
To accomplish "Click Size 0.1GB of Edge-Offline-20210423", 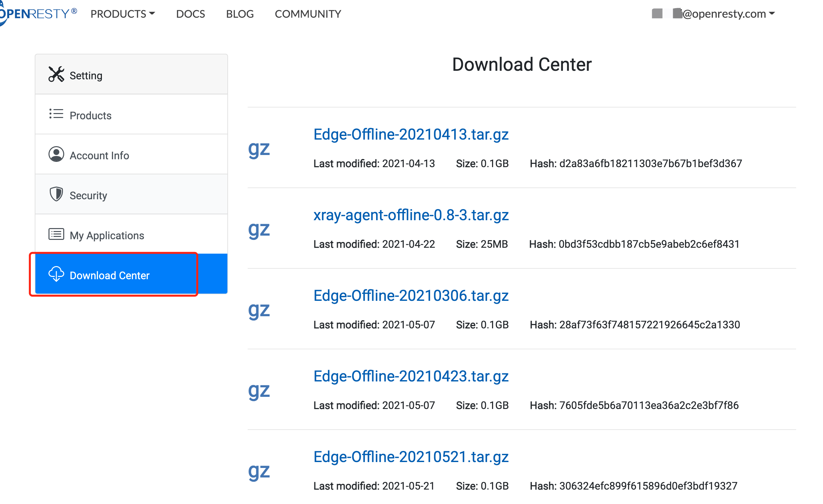I will (x=482, y=405).
